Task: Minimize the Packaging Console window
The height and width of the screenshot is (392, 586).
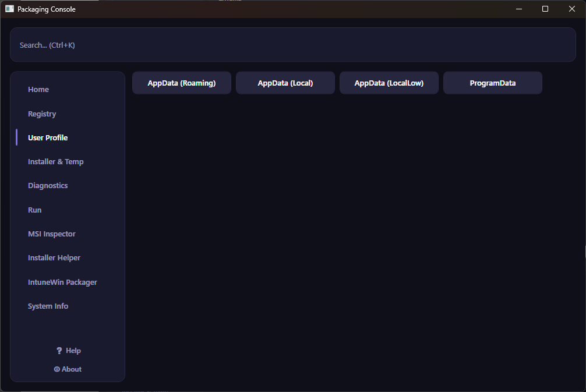Action: click(519, 9)
